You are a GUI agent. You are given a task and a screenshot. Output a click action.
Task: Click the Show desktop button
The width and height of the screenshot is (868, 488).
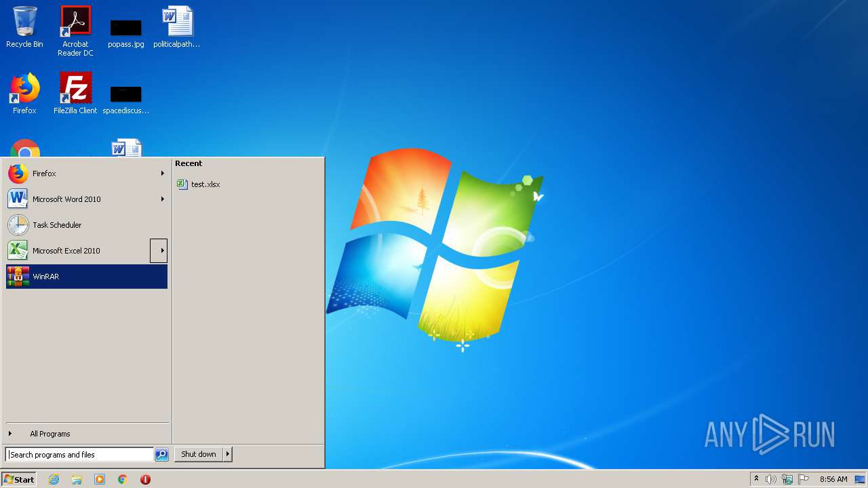pyautogui.click(x=861, y=479)
